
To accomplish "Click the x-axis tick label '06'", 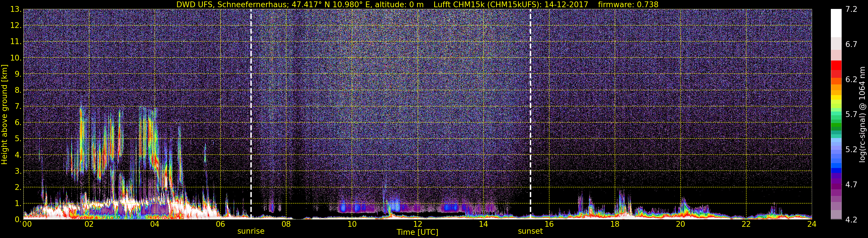I will point(220,224).
